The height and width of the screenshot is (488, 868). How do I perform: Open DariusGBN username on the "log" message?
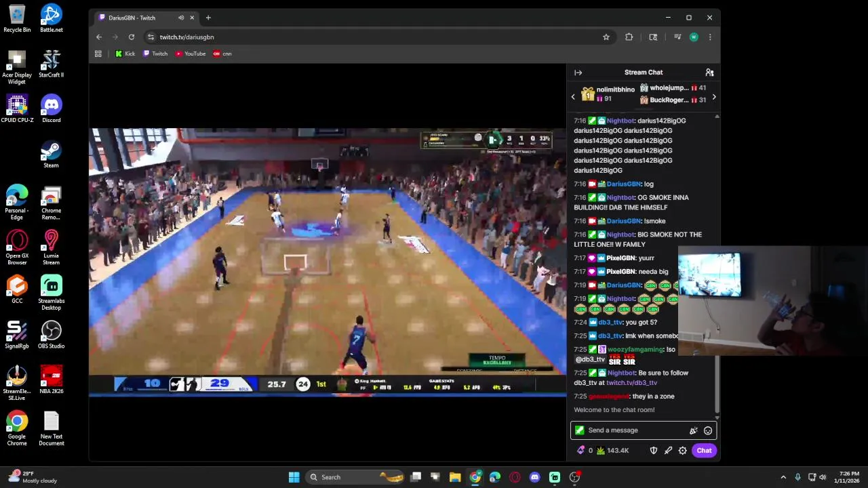[624, 184]
